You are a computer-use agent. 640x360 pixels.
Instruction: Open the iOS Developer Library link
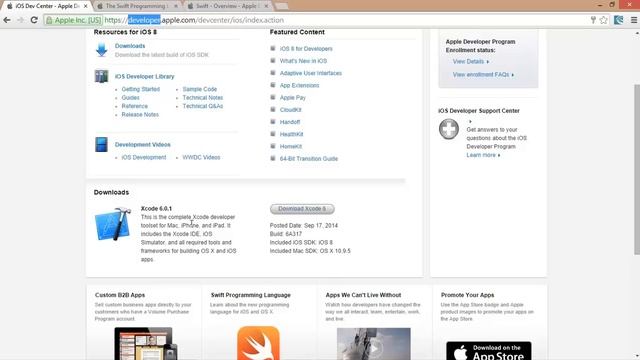point(144,76)
